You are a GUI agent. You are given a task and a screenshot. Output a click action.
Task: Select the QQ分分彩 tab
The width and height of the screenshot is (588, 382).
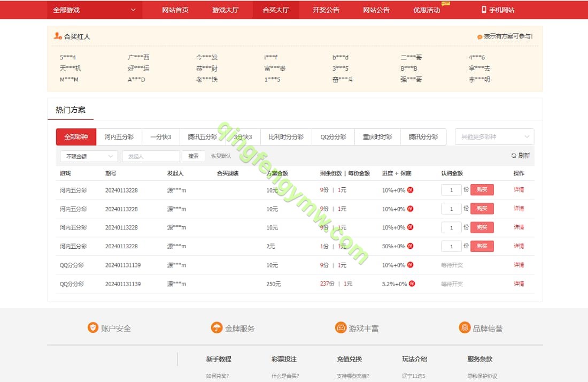(x=333, y=136)
